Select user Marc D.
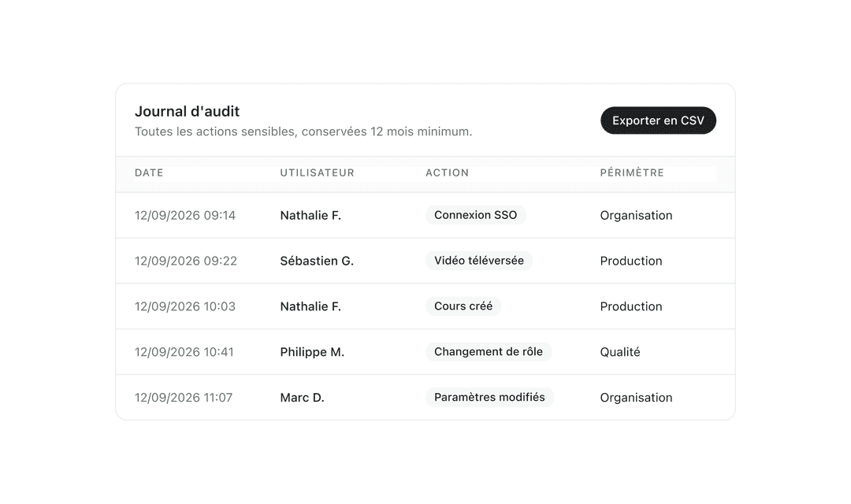 302,398
